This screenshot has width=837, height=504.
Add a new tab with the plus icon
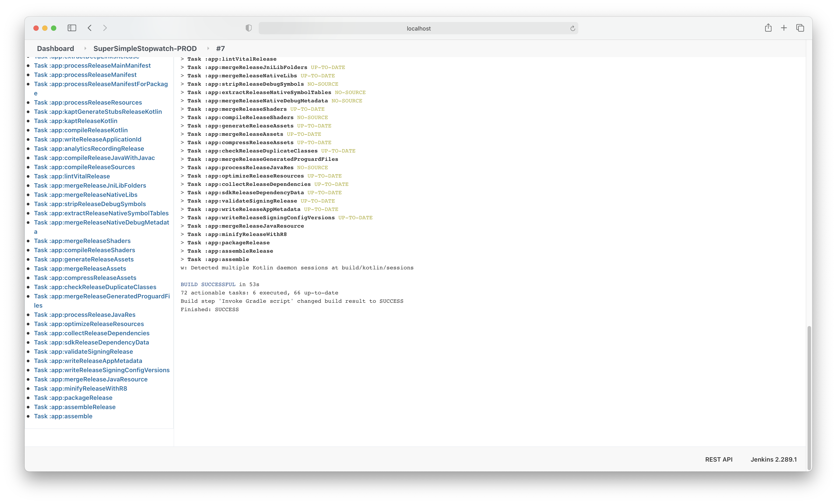coord(784,28)
